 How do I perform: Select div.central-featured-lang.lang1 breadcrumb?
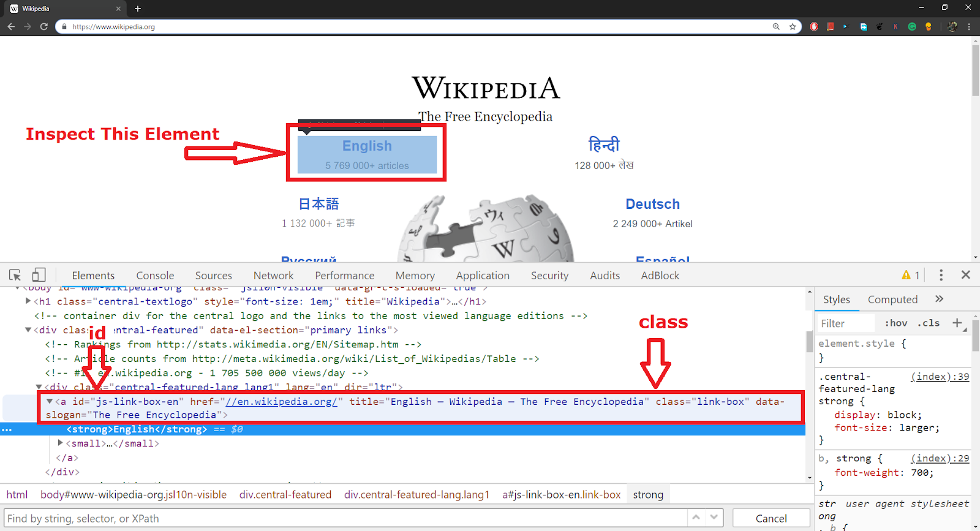(417, 494)
